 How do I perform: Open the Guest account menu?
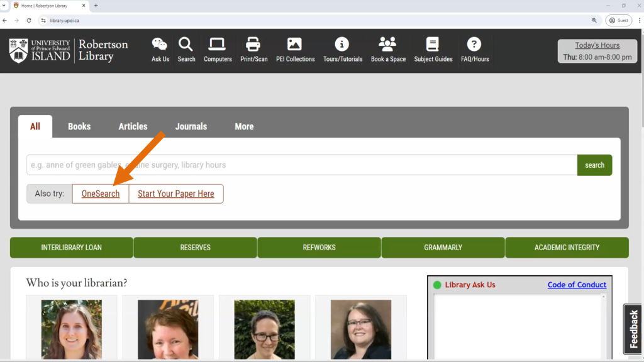click(618, 19)
